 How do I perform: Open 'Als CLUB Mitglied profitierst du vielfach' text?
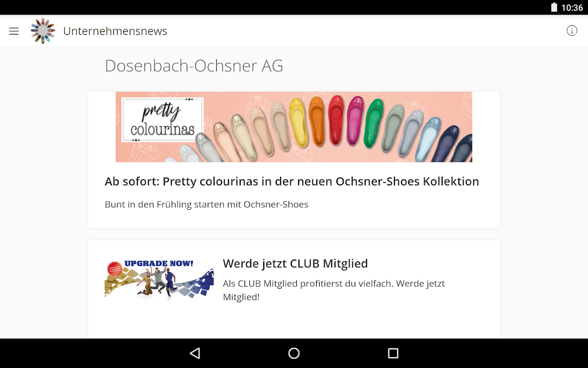334,290
